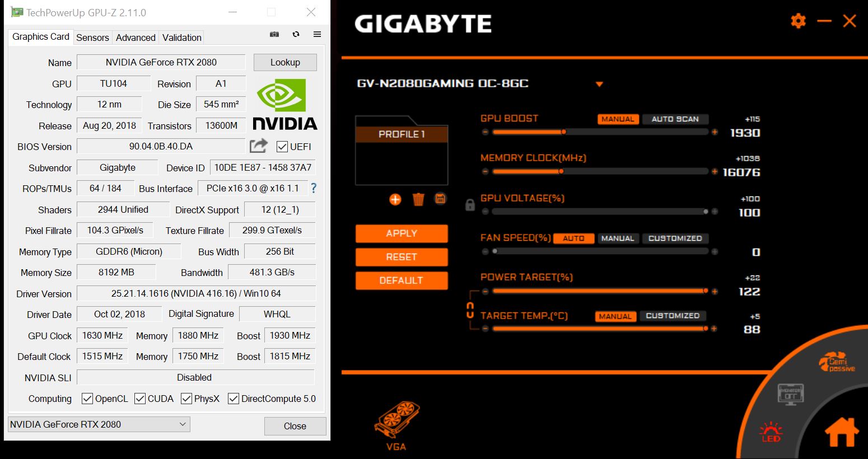868x459 pixels.
Task: Click the Power Target slider handle
Action: coord(706,291)
